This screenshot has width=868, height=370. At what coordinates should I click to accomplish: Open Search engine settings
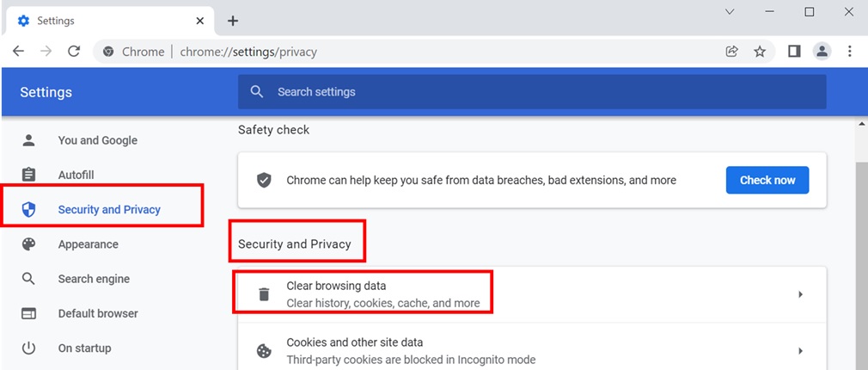click(94, 279)
